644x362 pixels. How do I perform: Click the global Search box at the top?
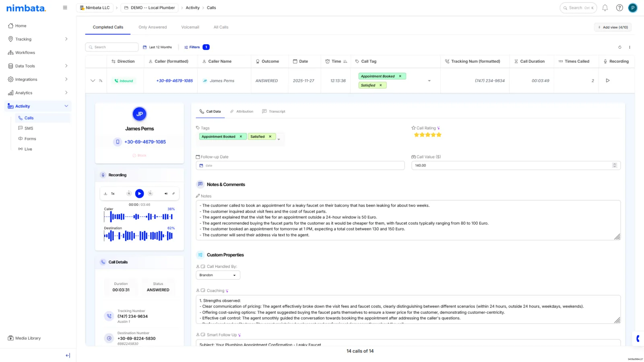578,8
